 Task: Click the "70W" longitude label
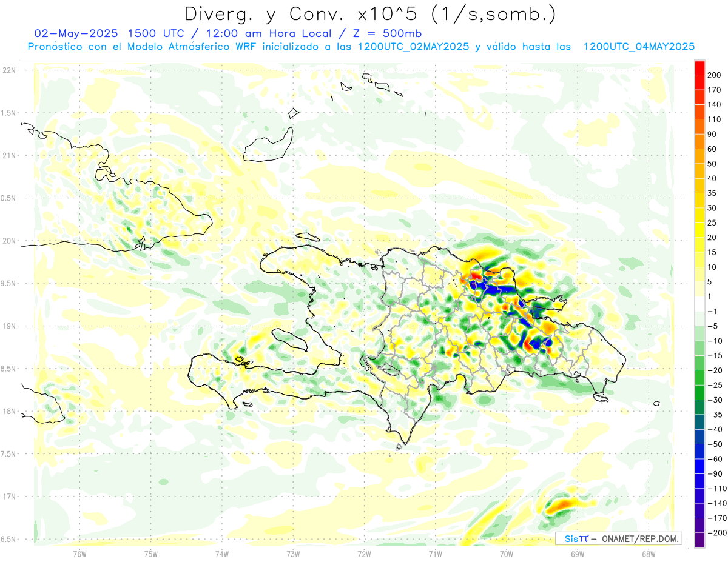click(x=507, y=554)
